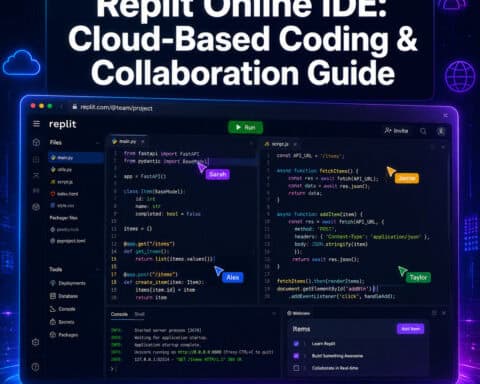Image resolution: width=480 pixels, height=384 pixels.
Task: Click the collapse icon at window top-right
Action: click(445, 116)
